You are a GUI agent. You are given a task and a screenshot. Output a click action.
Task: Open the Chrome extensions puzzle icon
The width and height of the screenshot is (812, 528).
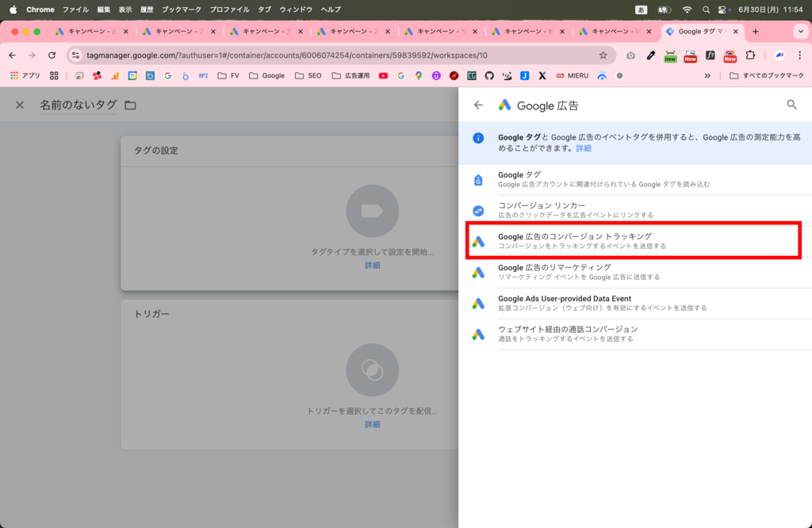coord(750,55)
